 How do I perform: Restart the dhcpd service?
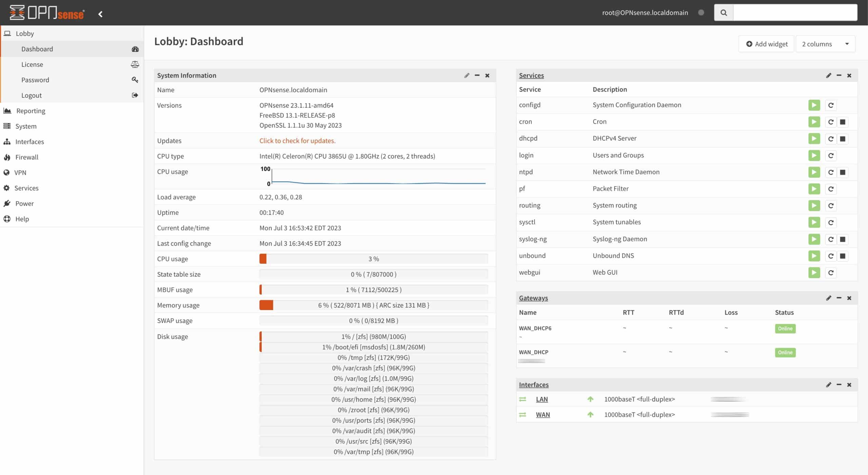(x=831, y=139)
